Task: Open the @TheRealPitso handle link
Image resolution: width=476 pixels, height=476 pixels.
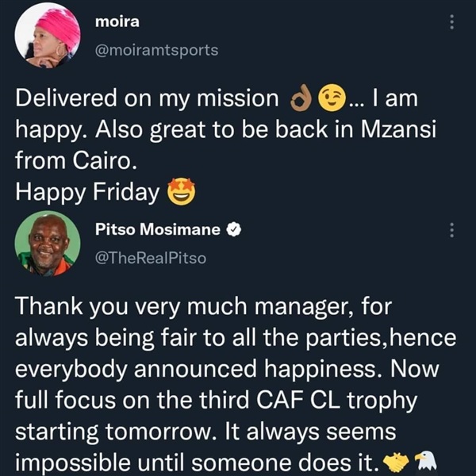Action: click(x=151, y=259)
